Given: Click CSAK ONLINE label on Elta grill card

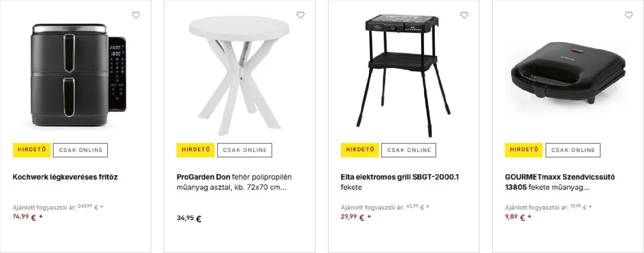Looking at the screenshot, I should pos(409,150).
